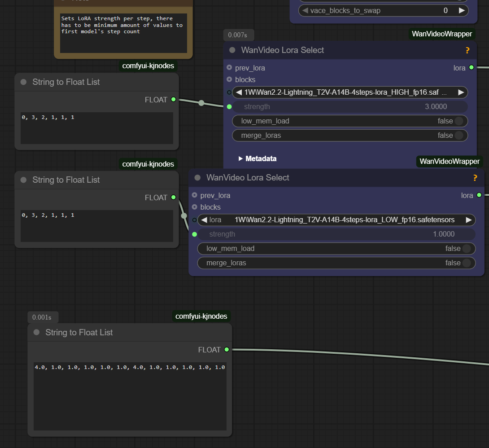Screen dimensions: 489x448
Task: Collapse the top String to Float List node
Action: [x=23, y=82]
